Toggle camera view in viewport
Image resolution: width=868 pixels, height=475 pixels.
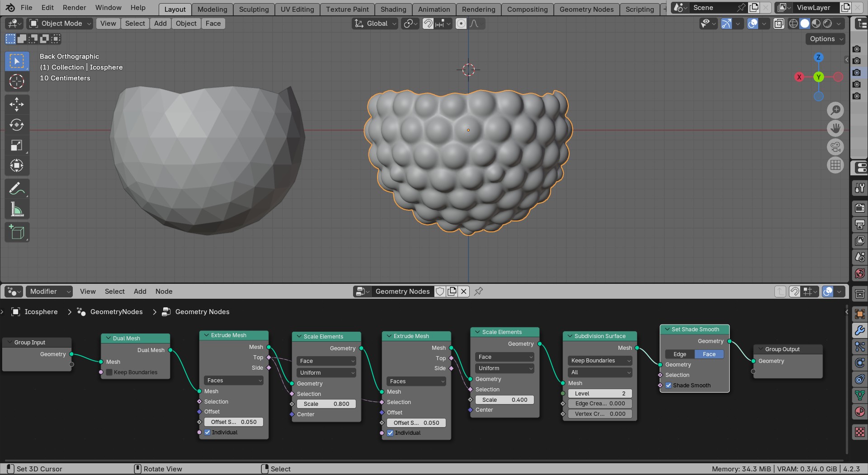coord(835,147)
